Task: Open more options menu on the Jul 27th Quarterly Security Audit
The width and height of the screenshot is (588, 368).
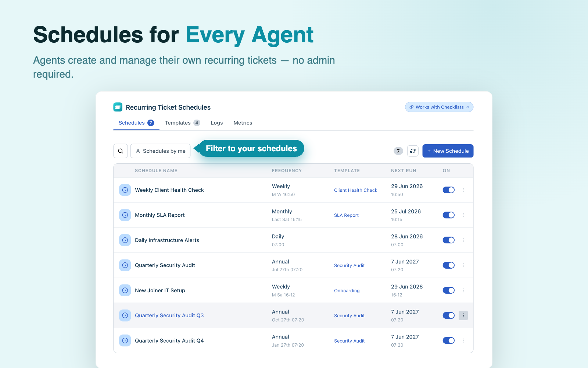Action: click(463, 265)
